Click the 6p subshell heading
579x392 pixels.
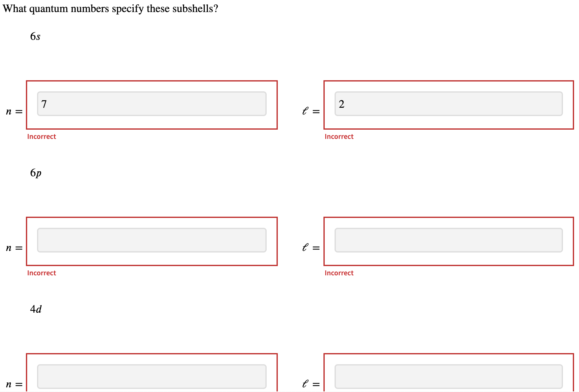(36, 173)
